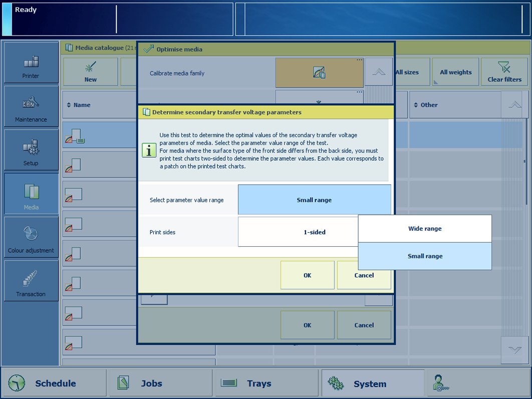Screen dimensions: 532x399
Task: Open the Maintenance section
Action: click(x=31, y=106)
